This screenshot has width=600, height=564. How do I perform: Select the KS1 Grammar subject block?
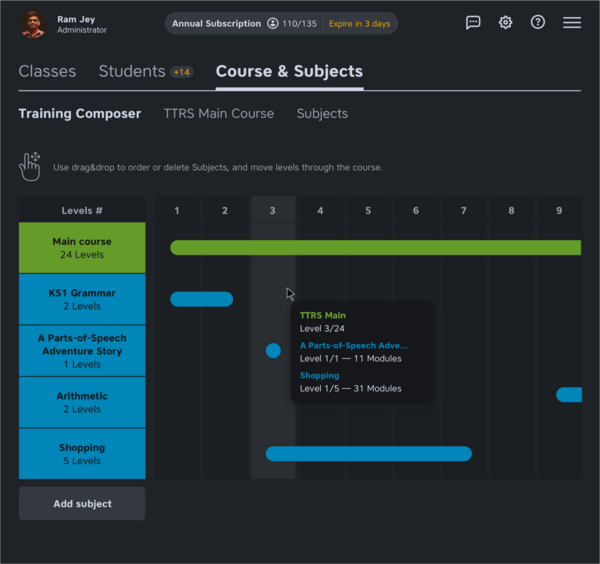coord(82,300)
